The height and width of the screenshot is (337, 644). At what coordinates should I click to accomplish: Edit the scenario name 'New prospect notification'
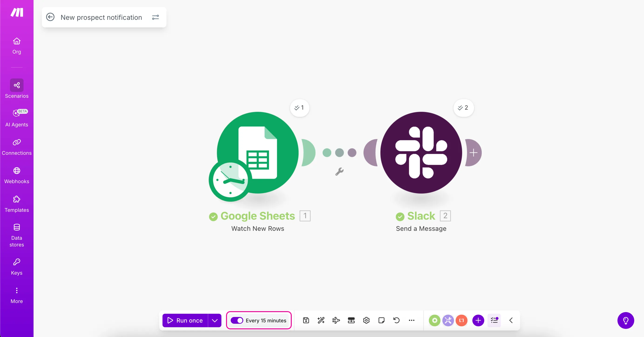[101, 17]
